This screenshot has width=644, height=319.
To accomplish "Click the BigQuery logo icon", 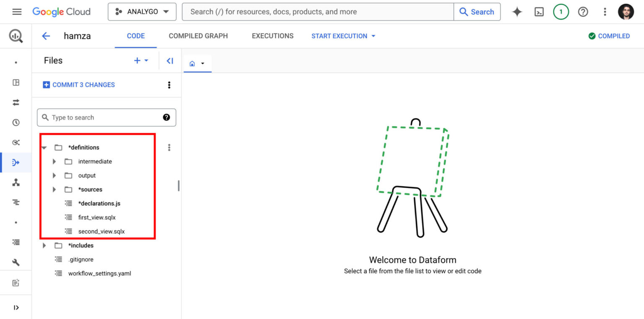I will point(16,36).
